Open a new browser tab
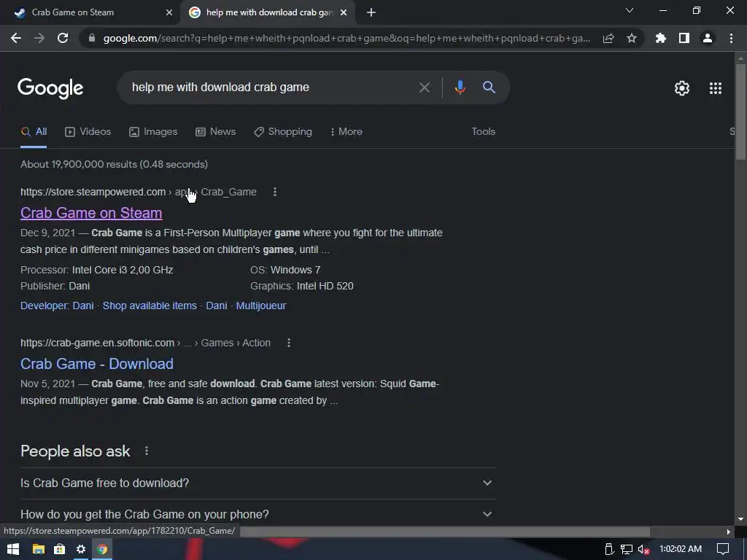This screenshot has height=560, width=747. pos(371,13)
